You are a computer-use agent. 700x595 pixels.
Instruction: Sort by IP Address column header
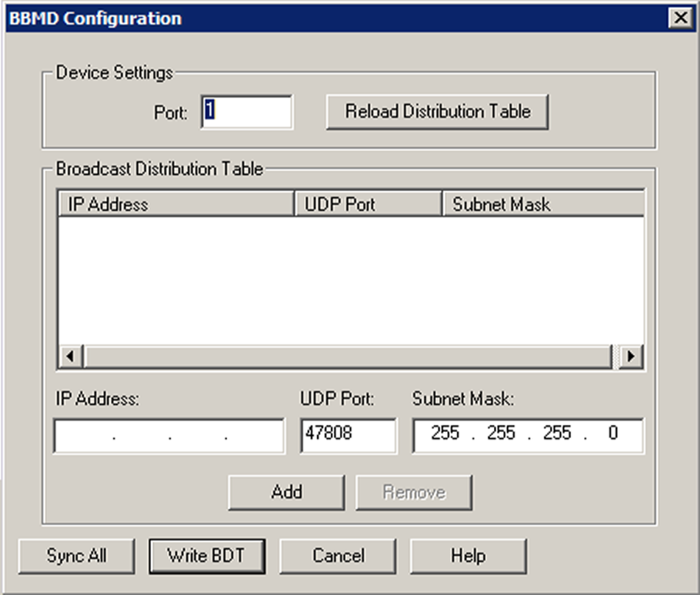tap(175, 204)
